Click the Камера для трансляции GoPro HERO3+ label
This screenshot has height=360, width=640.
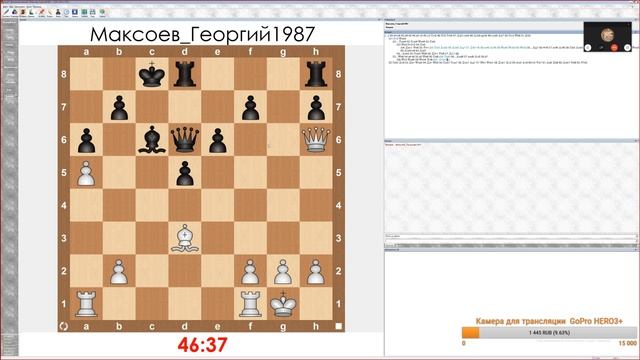click(549, 321)
